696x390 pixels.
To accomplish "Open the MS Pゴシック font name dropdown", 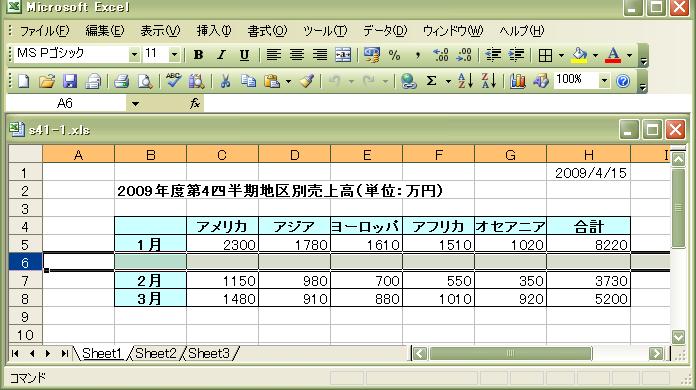I will [134, 55].
